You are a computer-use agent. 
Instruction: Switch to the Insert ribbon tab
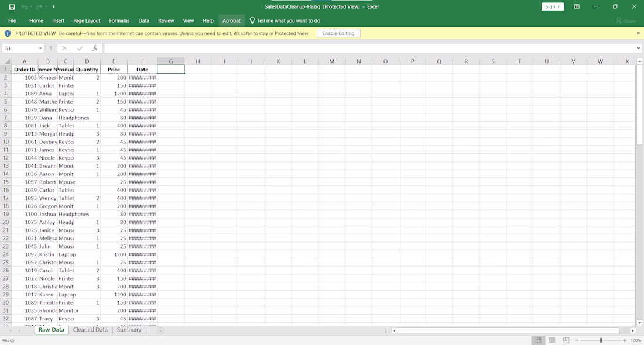(x=58, y=20)
